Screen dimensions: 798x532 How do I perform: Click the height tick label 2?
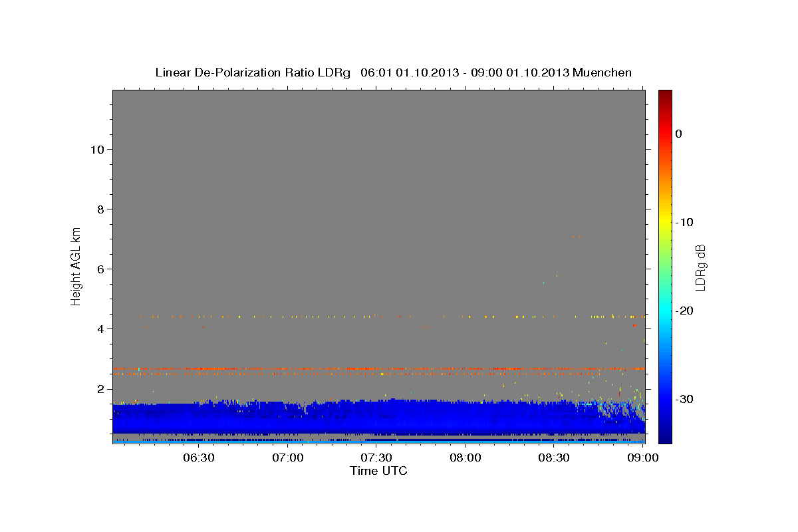(x=100, y=388)
